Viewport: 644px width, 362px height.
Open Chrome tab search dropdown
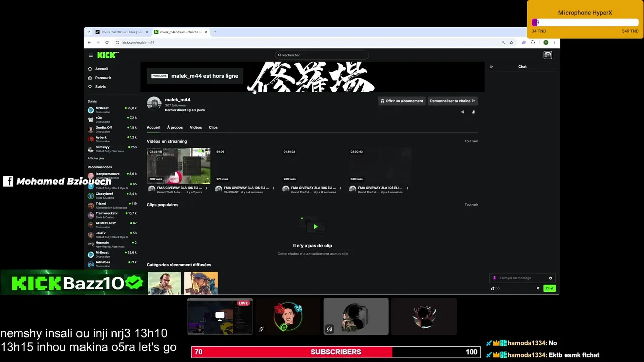pos(89,32)
